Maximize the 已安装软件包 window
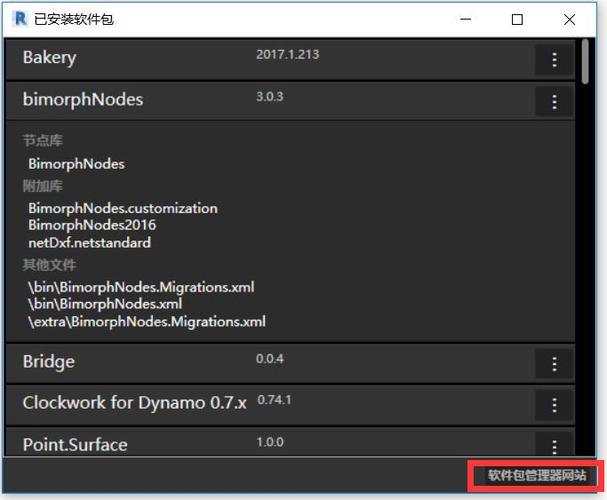Image resolution: width=607 pixels, height=500 pixels. point(517,19)
